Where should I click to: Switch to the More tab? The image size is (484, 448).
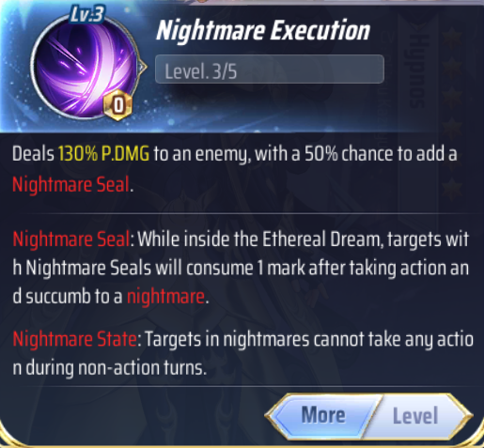[323, 415]
